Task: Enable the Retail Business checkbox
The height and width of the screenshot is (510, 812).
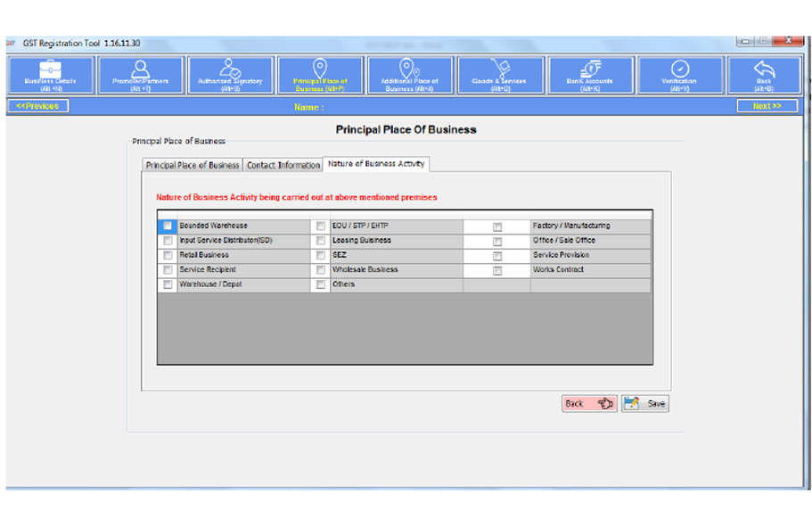Action: coord(168,256)
